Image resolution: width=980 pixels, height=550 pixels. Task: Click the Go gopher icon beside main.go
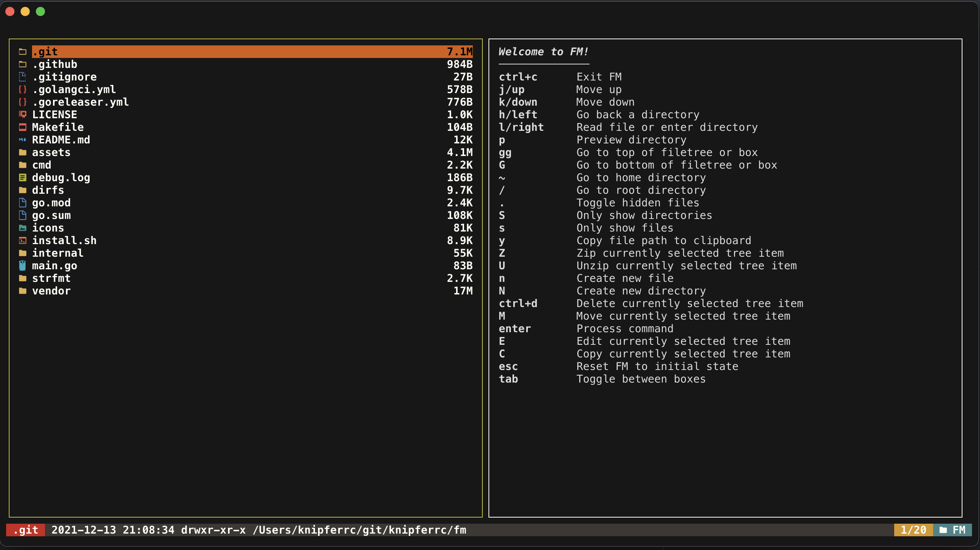(22, 266)
